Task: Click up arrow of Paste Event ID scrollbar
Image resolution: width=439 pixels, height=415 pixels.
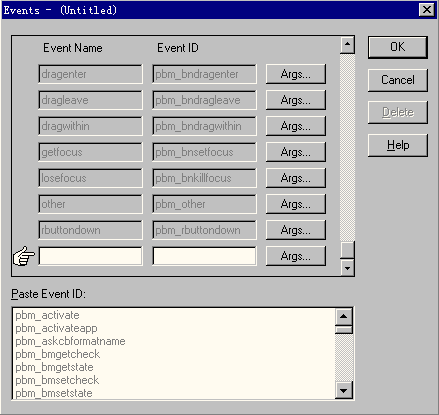Action: point(344,316)
